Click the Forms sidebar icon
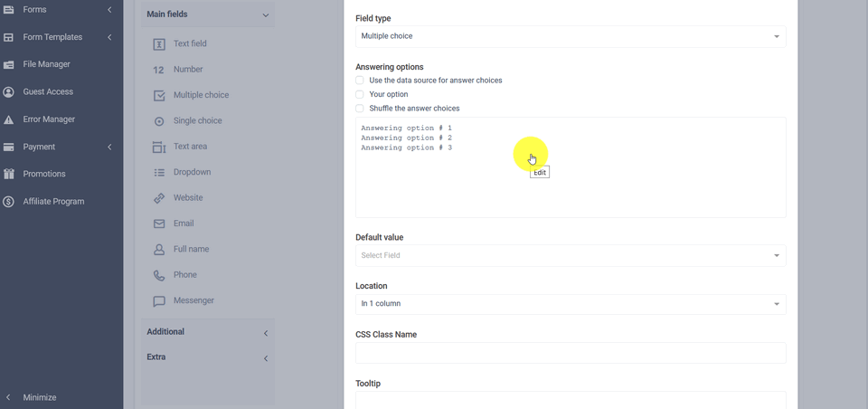 point(8,9)
